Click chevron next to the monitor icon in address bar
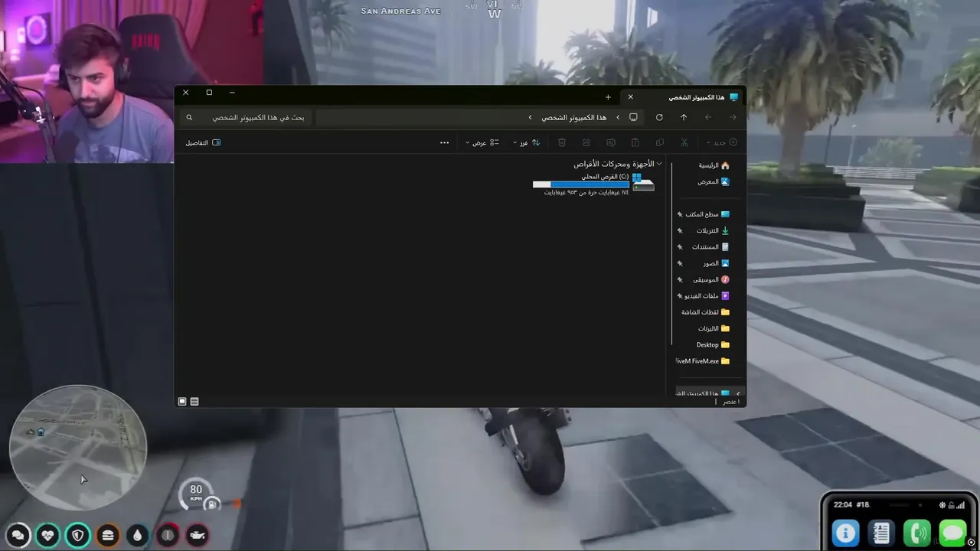Image resolution: width=980 pixels, height=551 pixels. [x=618, y=117]
